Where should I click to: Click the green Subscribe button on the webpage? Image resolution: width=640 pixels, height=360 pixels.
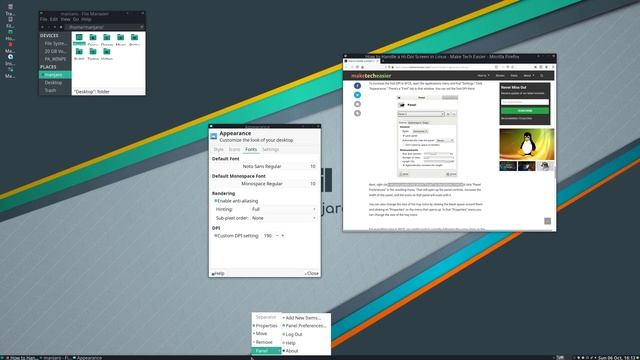coord(525,111)
